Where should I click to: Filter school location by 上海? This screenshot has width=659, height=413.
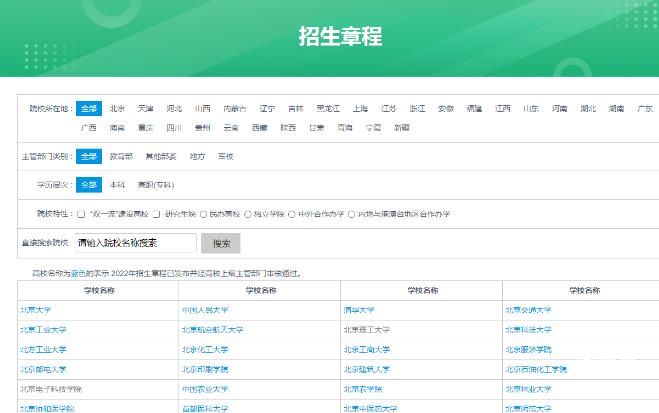(x=360, y=108)
